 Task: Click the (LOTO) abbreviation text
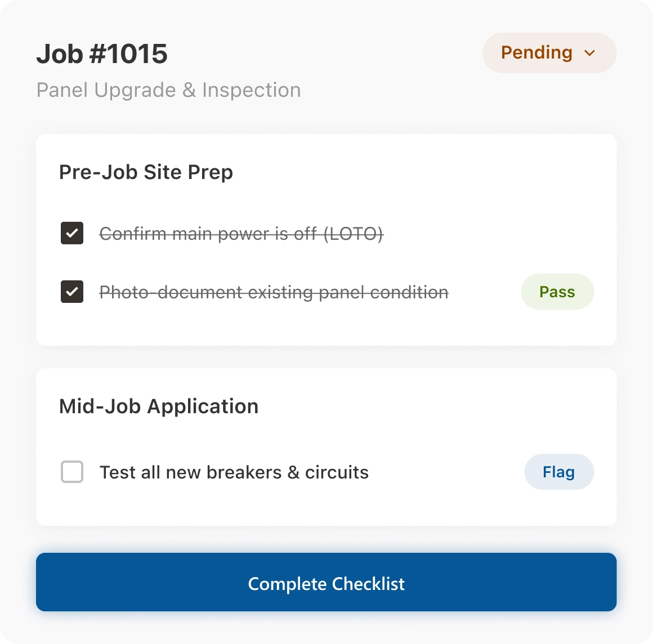[x=354, y=234]
